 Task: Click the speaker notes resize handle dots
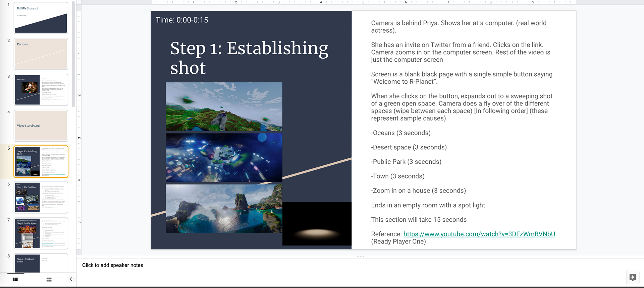(361, 257)
